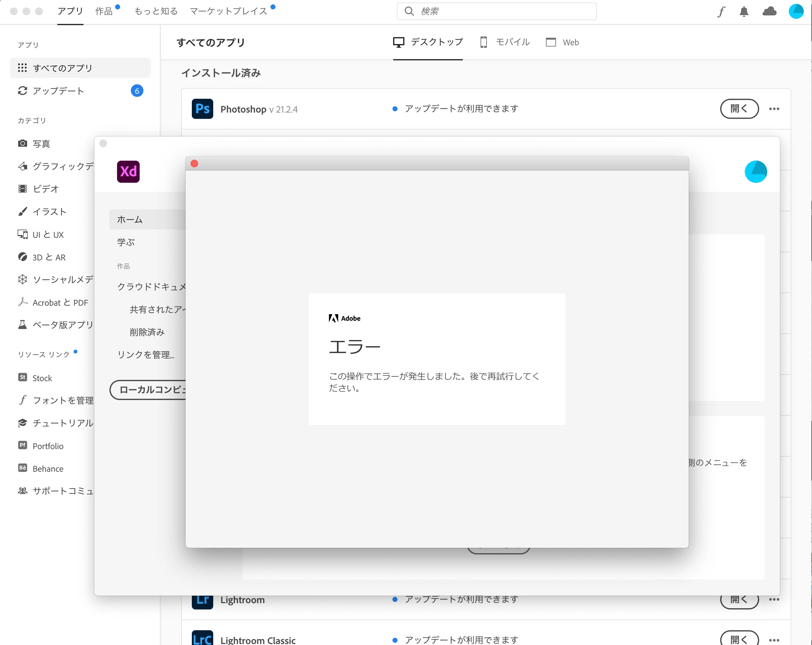Open the account avatar in top bar
812x645 pixels.
[796, 12]
